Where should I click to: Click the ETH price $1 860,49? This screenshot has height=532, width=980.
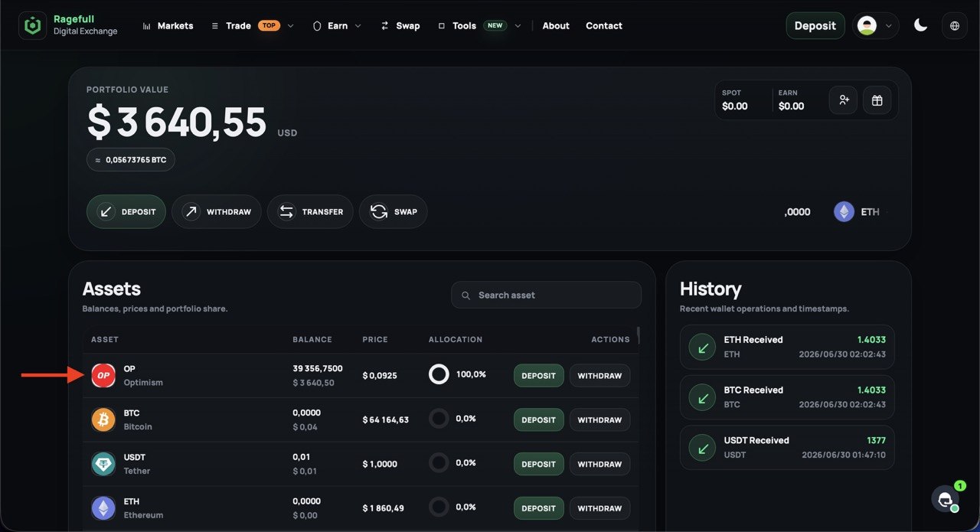[x=384, y=508]
